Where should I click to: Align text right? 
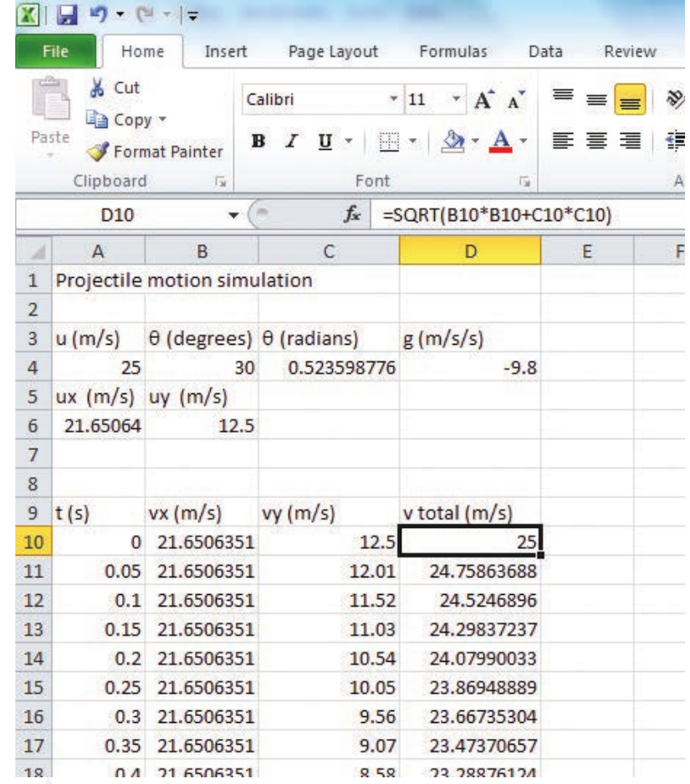click(630, 141)
